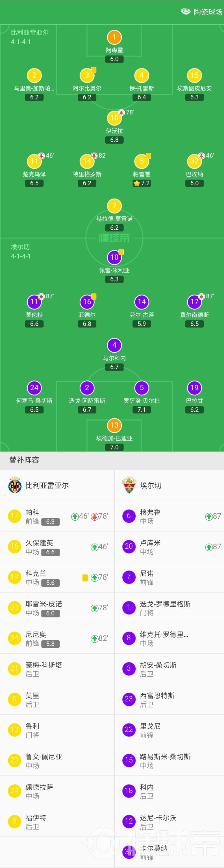Select 帕雷霍 number 5 player badge
Viewport: 224px width, 868px height.
click(142, 161)
